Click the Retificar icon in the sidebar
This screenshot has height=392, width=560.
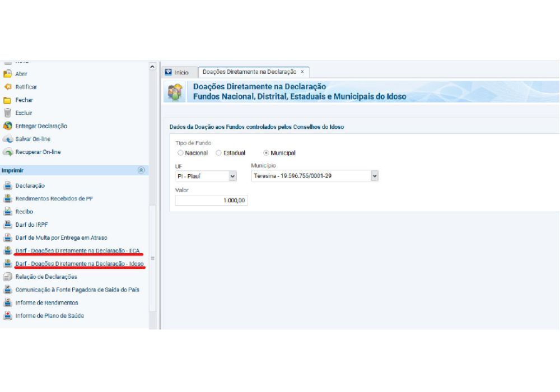coord(7,87)
